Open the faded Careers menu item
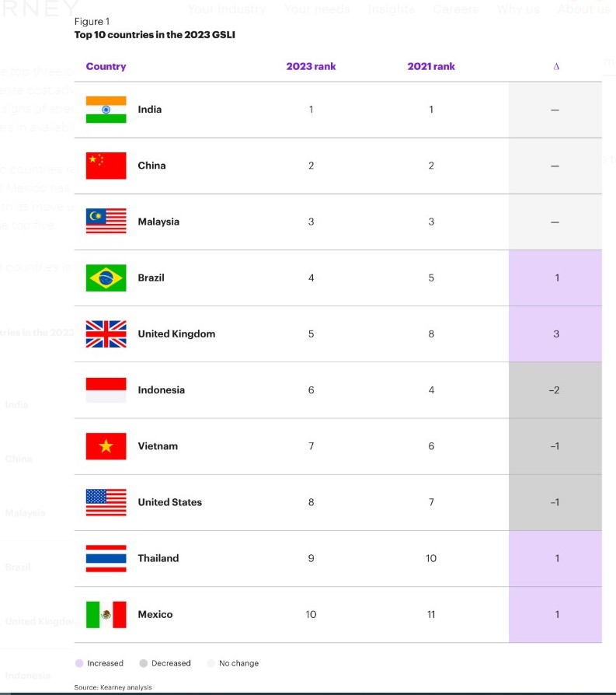616x695 pixels. click(456, 9)
